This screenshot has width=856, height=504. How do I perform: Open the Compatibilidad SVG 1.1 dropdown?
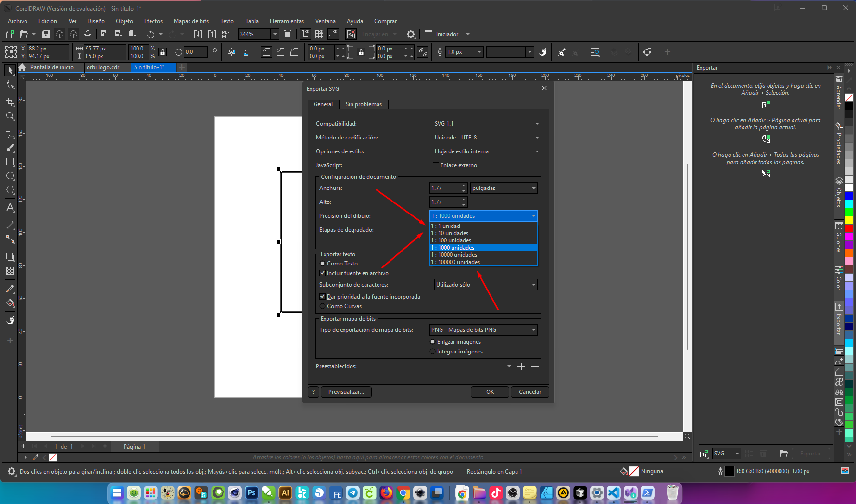point(487,124)
